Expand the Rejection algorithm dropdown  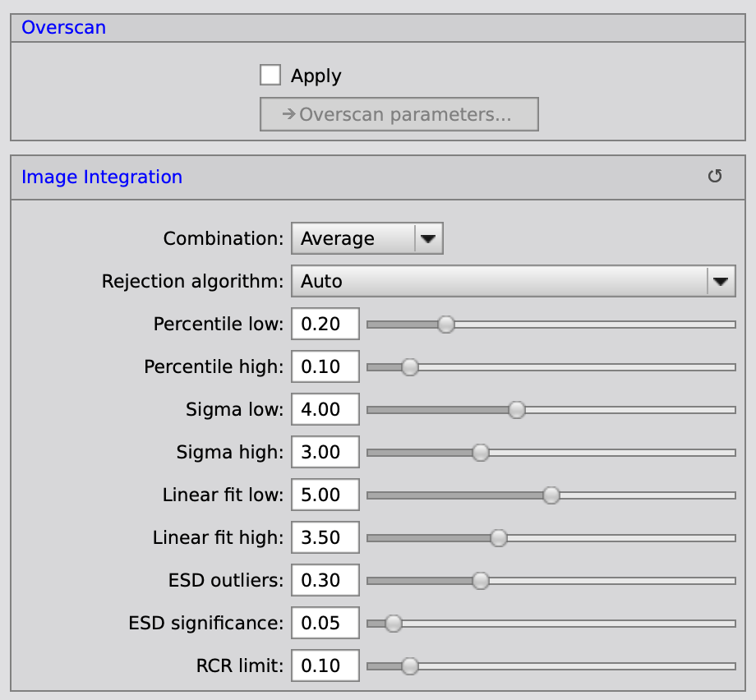point(513,282)
